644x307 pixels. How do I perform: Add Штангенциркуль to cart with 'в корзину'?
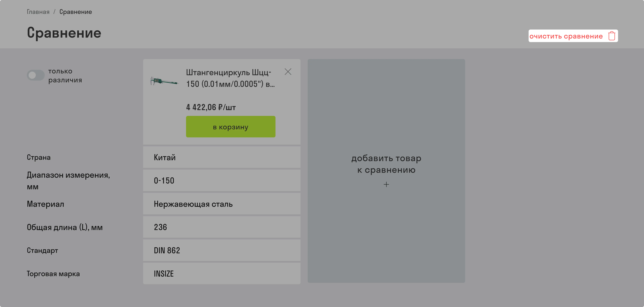click(x=231, y=127)
